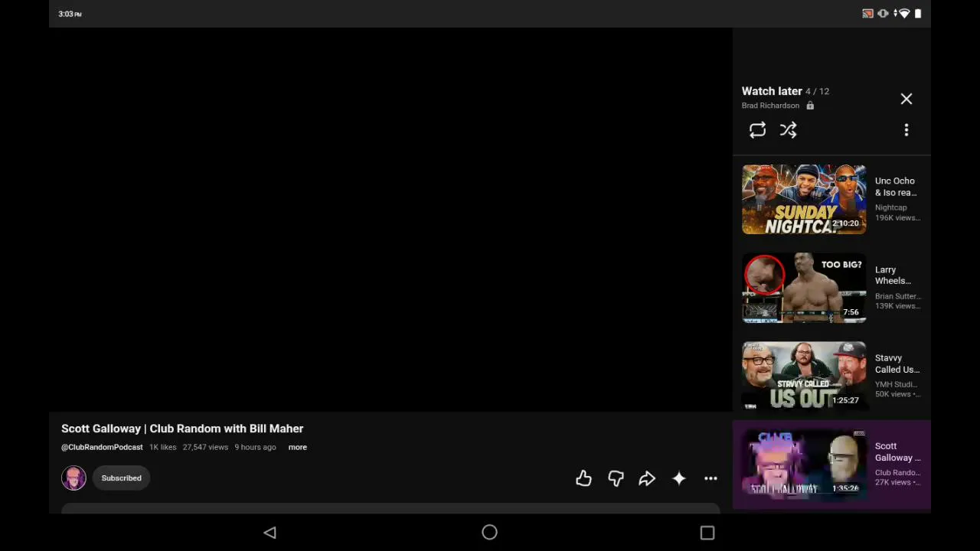The height and width of the screenshot is (551, 980).
Task: Tap the Android back navigation button
Action: pyautogui.click(x=269, y=533)
